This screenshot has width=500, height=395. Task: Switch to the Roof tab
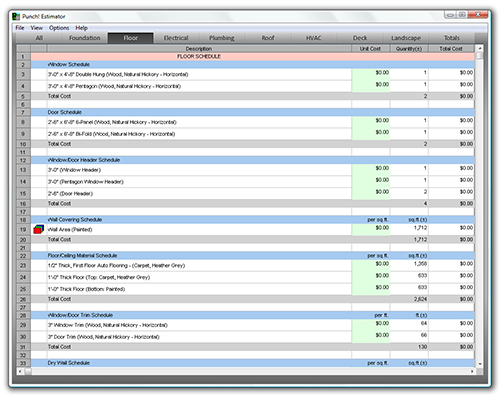point(268,38)
